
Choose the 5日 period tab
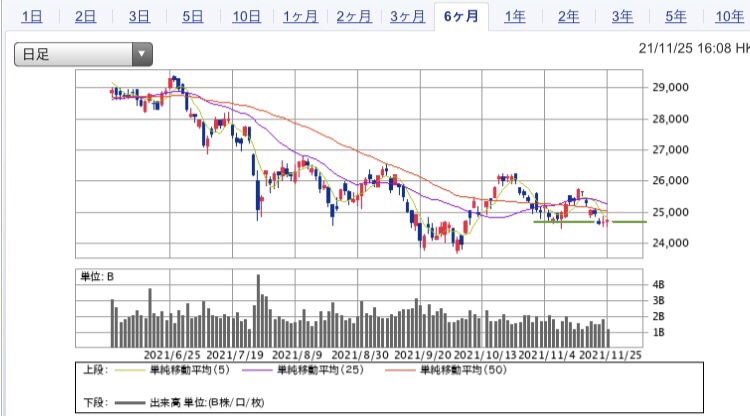(x=192, y=17)
